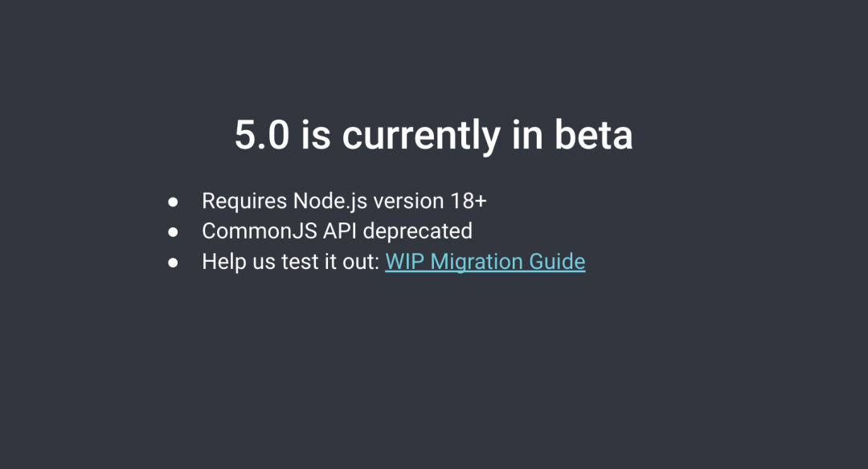
Task: Click the bullet dot before 'Help us test'
Action: [174, 263]
